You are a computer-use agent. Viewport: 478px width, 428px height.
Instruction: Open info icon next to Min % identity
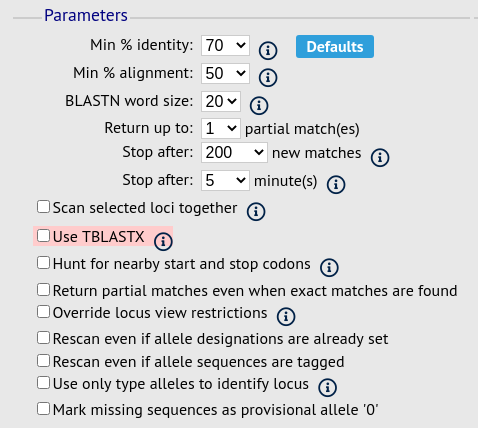click(268, 51)
